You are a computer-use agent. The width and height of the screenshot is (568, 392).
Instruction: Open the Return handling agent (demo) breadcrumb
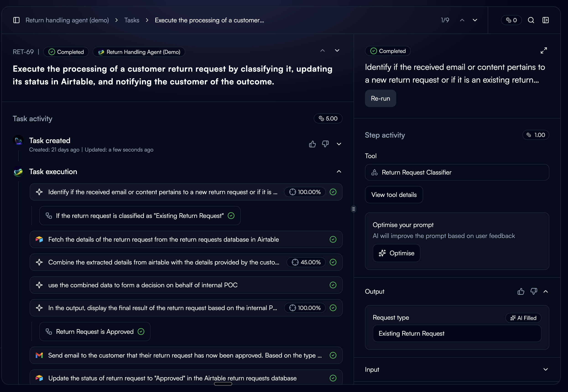tap(67, 20)
